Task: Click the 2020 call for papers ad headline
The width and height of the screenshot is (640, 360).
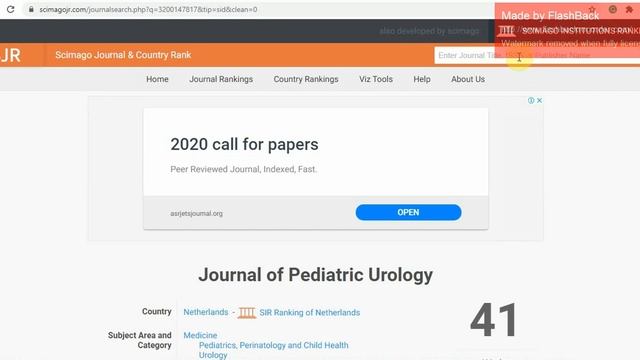Action: (244, 144)
